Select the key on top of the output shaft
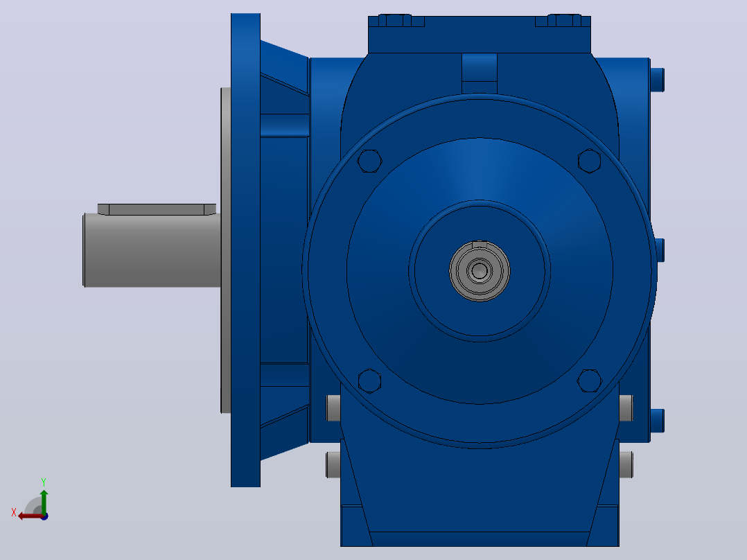The height and width of the screenshot is (560, 747). 157,209
